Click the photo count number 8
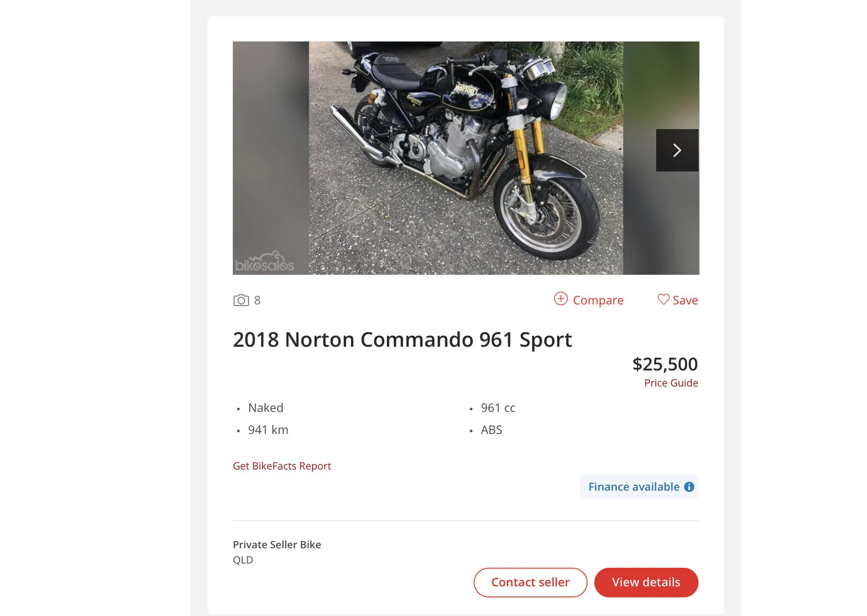This screenshot has height=616, width=867. click(x=257, y=300)
